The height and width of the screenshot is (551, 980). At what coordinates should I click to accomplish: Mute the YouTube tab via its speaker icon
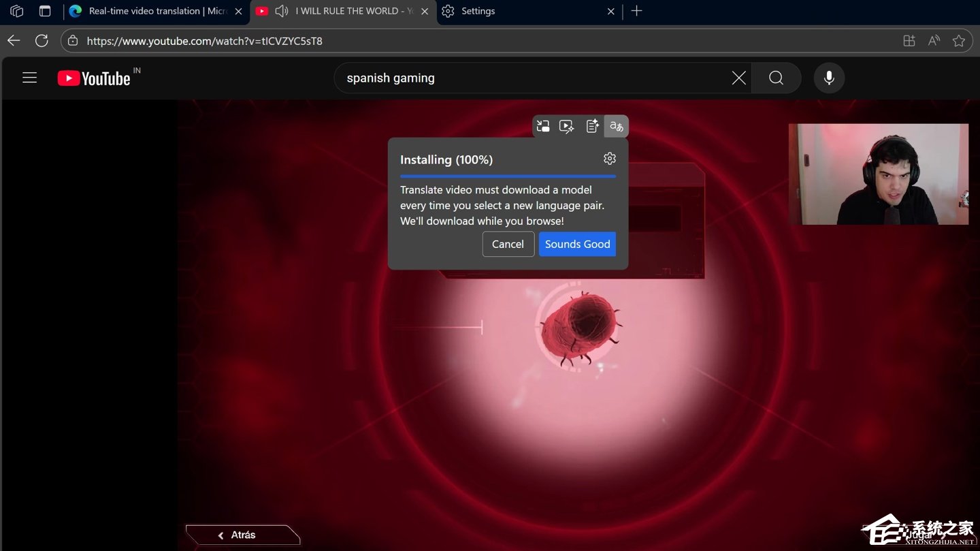[x=281, y=11]
